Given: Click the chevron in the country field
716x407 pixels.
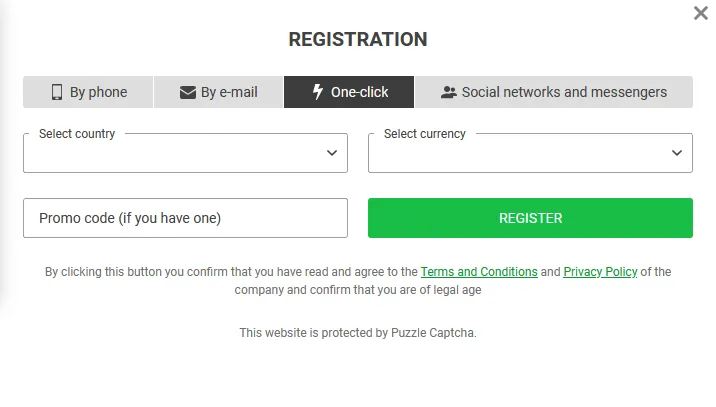Looking at the screenshot, I should click(x=332, y=153).
